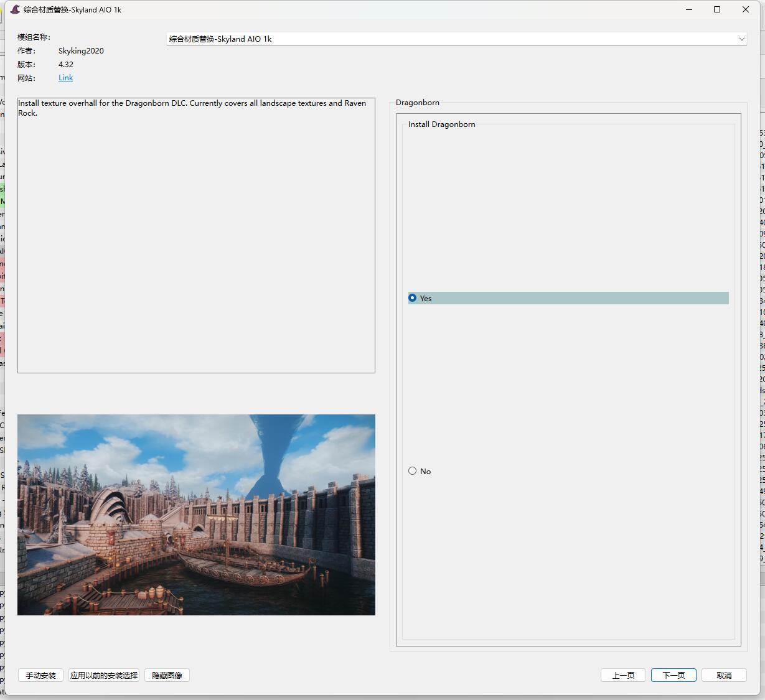
Task: Click the 隐藏图像 button
Action: [167, 675]
